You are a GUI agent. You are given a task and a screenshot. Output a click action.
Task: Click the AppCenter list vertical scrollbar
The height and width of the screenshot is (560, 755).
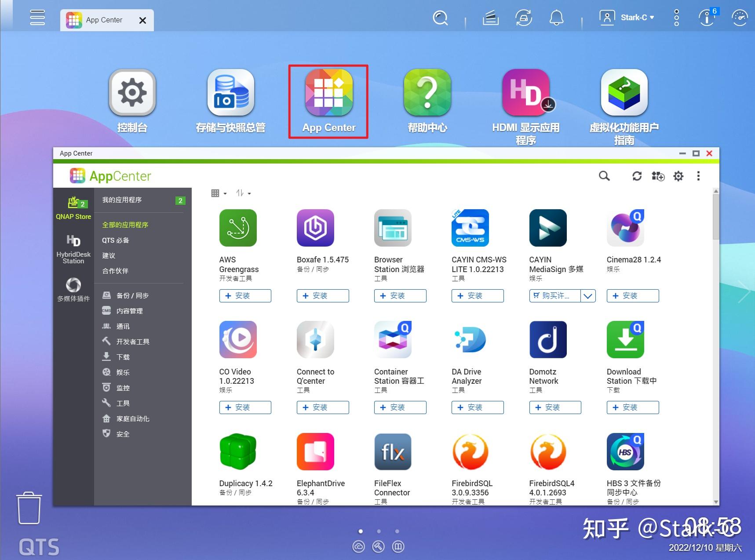pos(716,217)
